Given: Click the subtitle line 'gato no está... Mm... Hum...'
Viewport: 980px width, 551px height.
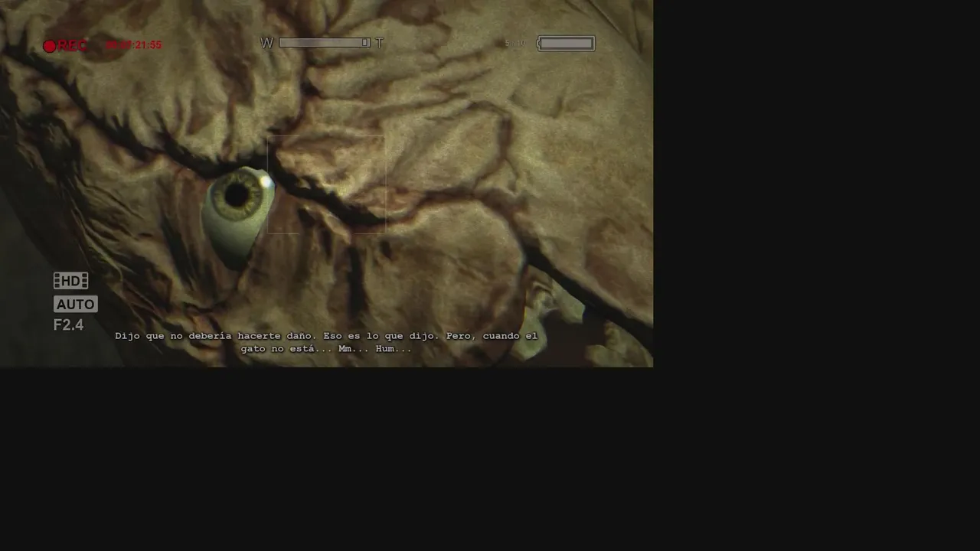Looking at the screenshot, I should pyautogui.click(x=326, y=348).
